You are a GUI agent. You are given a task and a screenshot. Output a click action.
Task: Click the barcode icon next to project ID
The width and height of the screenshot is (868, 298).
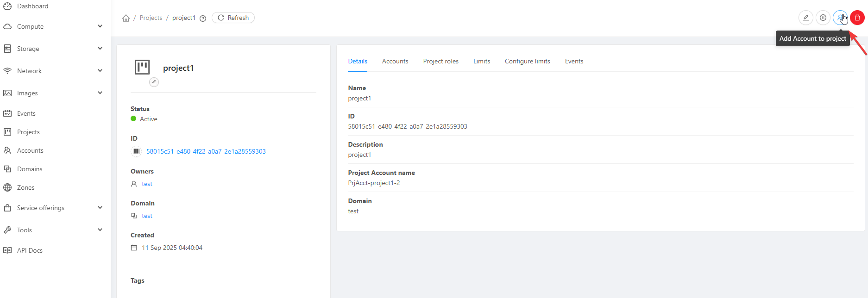[136, 151]
